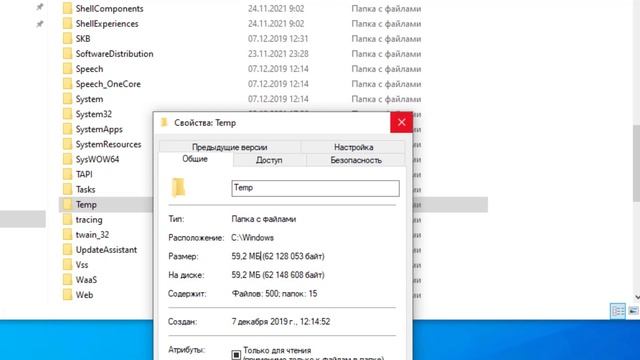The width and height of the screenshot is (640, 360).
Task: Click the size value '59,2 МБ (62 128 053 байт)'
Action: [x=278, y=256]
